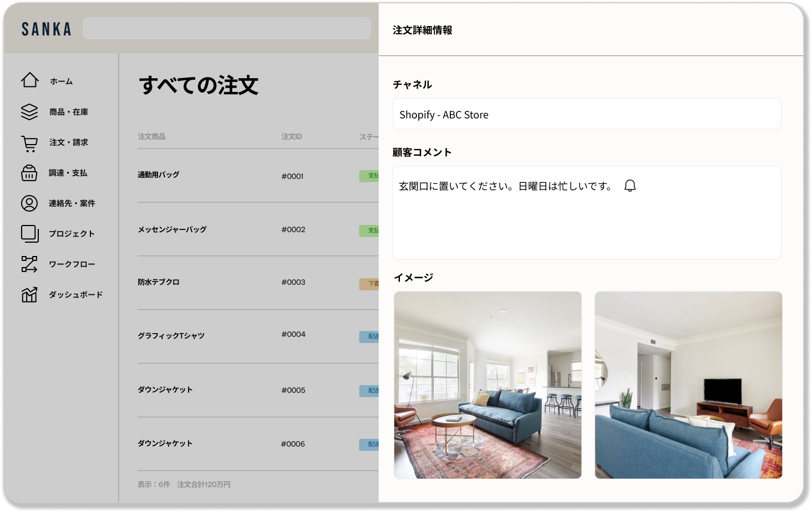Click the SANKA logo

coord(47,29)
